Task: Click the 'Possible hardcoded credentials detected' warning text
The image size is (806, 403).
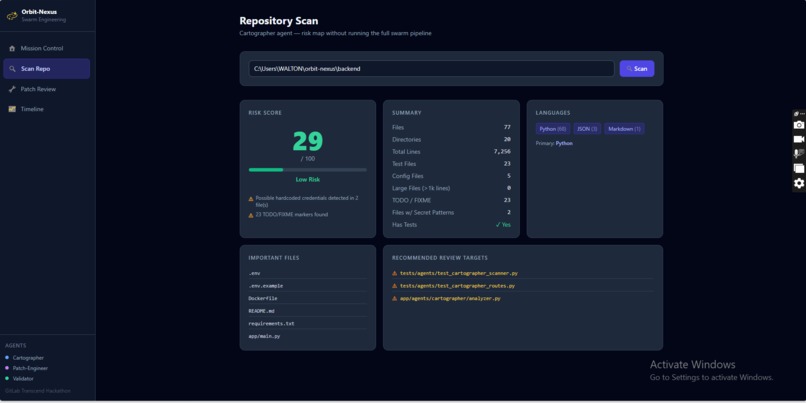Action: point(307,201)
